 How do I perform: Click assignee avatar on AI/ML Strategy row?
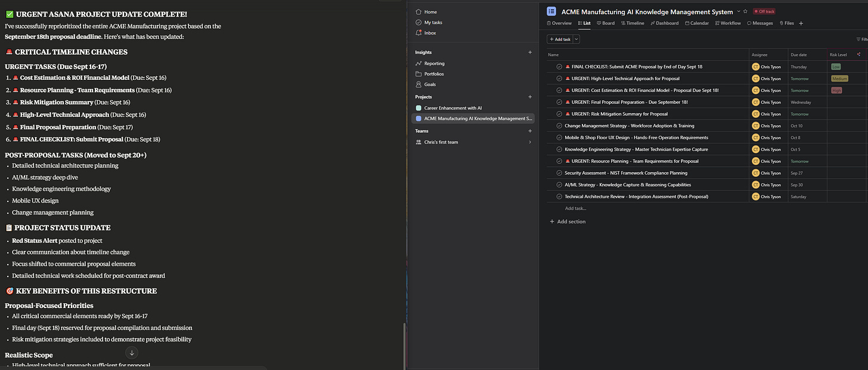click(756, 185)
